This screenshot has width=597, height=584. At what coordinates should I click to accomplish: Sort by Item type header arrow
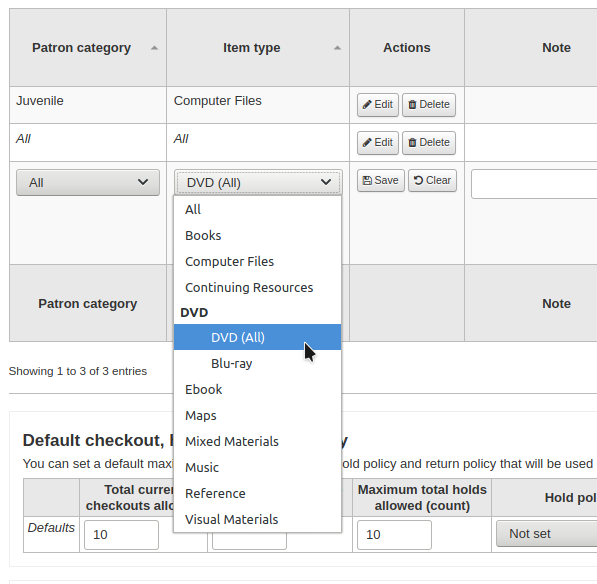click(337, 48)
